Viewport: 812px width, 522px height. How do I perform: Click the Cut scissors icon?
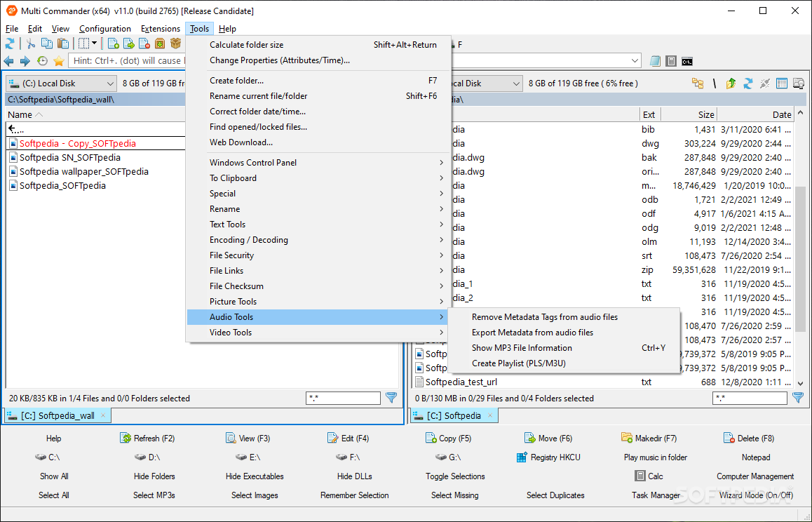(x=31, y=43)
